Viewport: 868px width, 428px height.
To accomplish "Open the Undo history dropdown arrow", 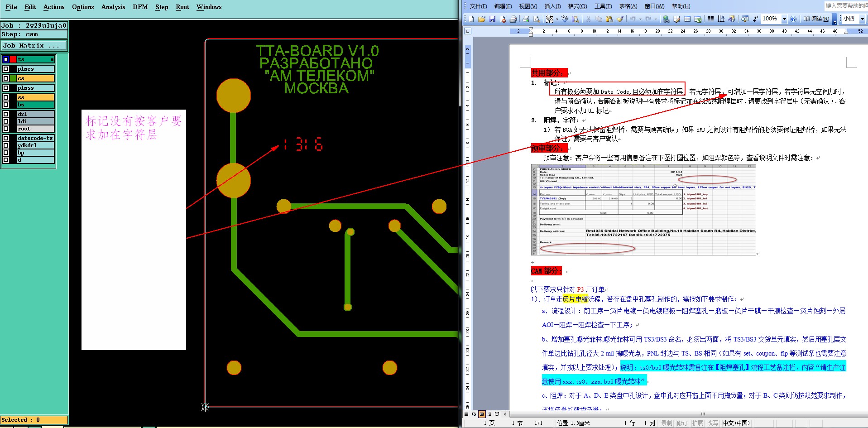I will coord(640,19).
